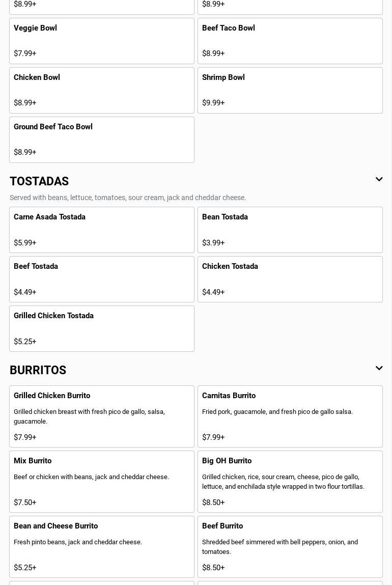The height and width of the screenshot is (585, 392).
Task: Select Ground Beef Taco Bowl
Action: coord(102,140)
